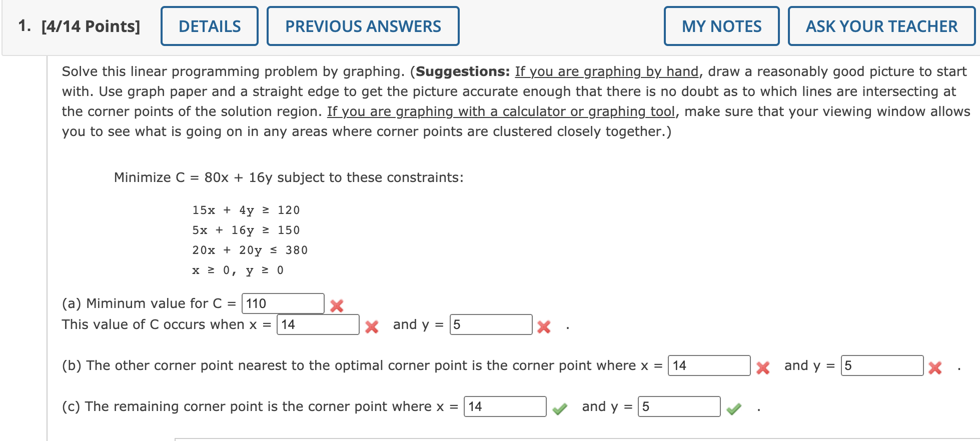Viewport: 980px width, 441px height.
Task: Select the minimum value for C input box
Action: point(283,303)
